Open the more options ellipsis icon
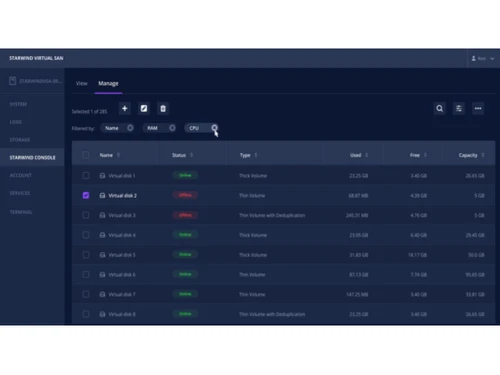The height and width of the screenshot is (375, 500). pyautogui.click(x=478, y=108)
